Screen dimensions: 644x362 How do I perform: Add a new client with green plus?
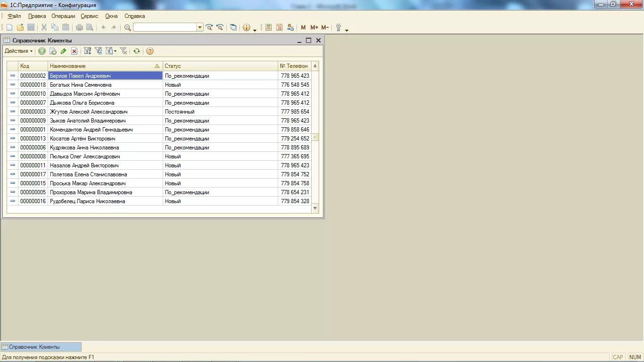pos(42,51)
